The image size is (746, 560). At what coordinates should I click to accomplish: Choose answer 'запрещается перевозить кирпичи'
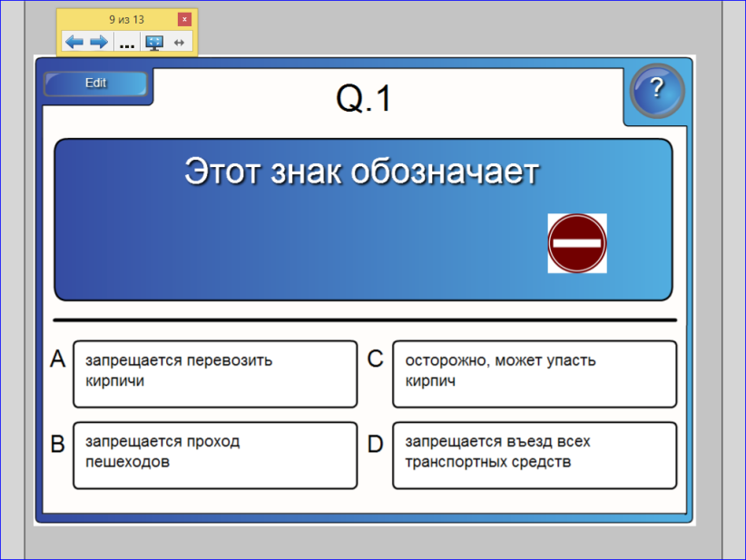pos(215,374)
